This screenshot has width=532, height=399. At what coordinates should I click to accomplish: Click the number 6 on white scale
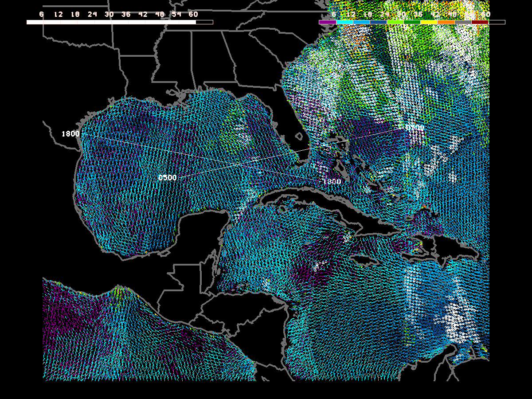click(x=42, y=14)
